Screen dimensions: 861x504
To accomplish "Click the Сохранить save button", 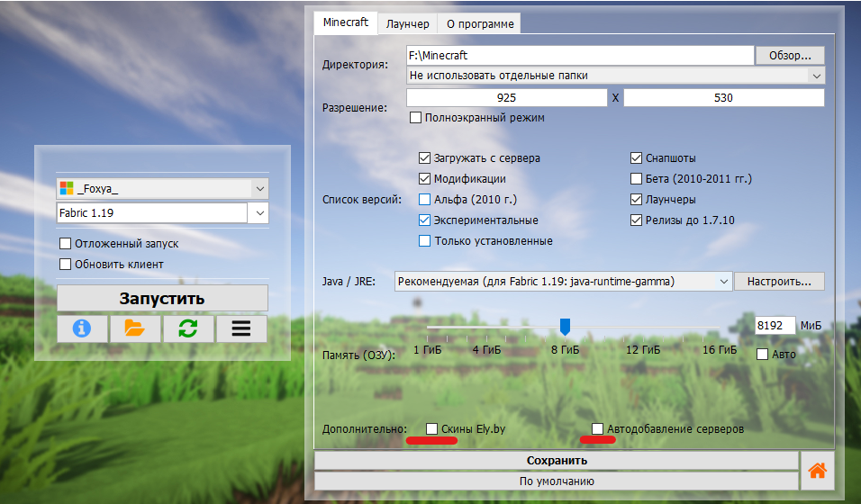I will [x=557, y=460].
